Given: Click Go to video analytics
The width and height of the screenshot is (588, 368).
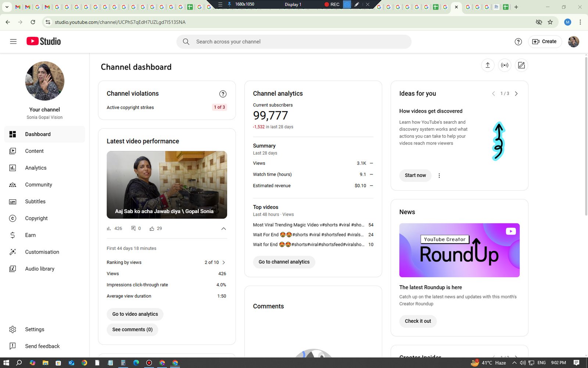Looking at the screenshot, I should coord(135,314).
